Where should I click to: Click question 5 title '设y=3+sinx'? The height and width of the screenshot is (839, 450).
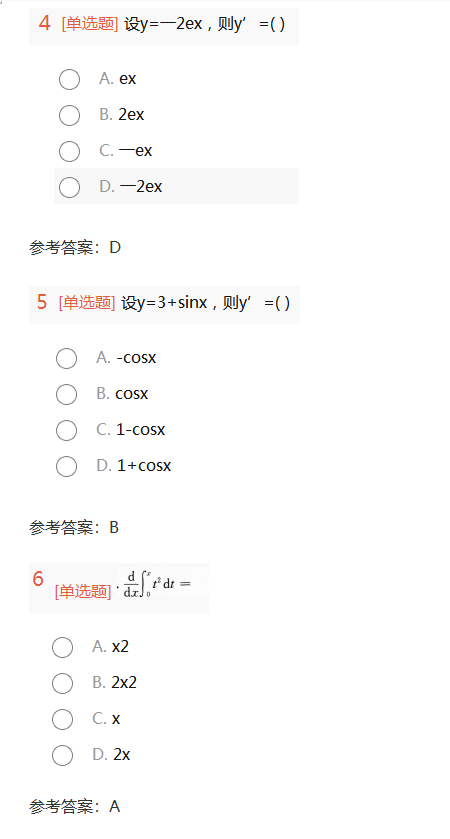coord(164,303)
